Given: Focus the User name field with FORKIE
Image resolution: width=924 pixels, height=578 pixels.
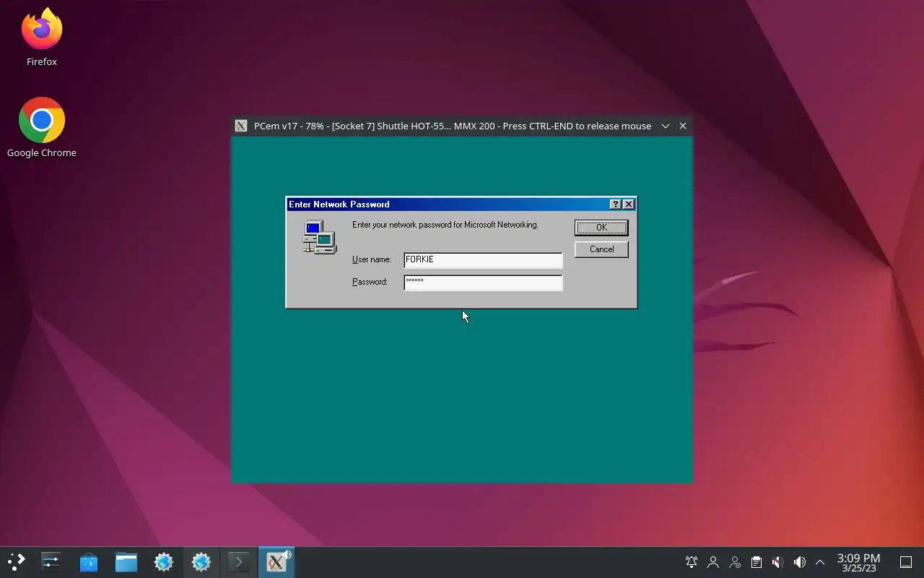Looking at the screenshot, I should click(x=483, y=260).
